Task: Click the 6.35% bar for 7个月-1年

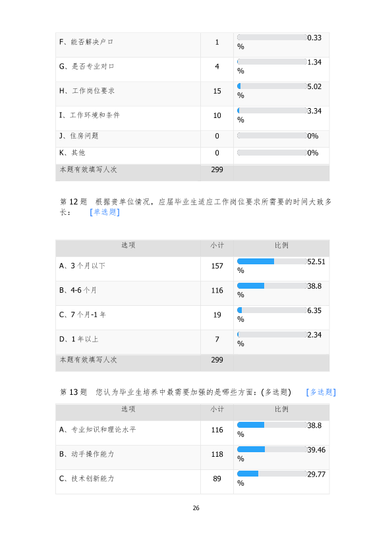Action: tap(271, 310)
